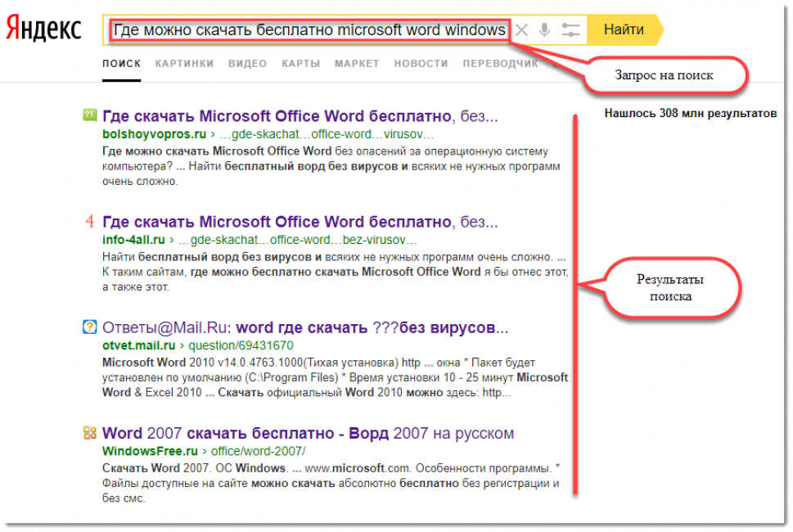
Task: Select the Поиск tab
Action: (x=121, y=64)
